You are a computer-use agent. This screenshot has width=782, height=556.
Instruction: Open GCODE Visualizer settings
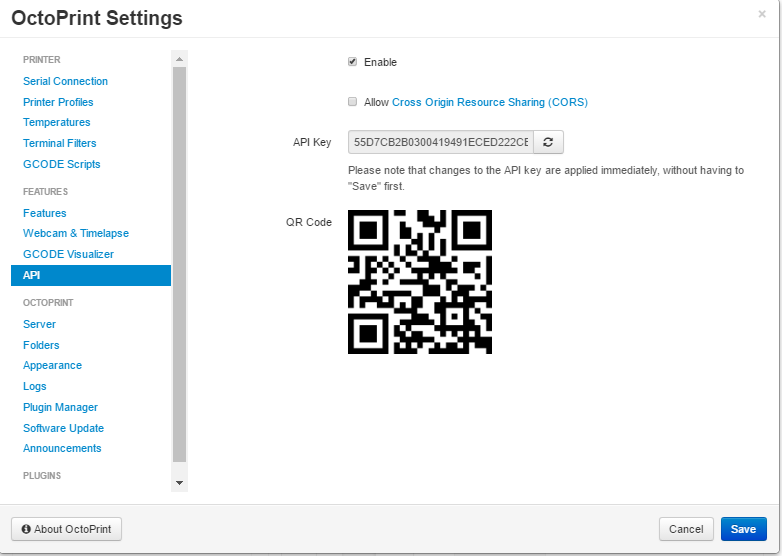pos(68,254)
